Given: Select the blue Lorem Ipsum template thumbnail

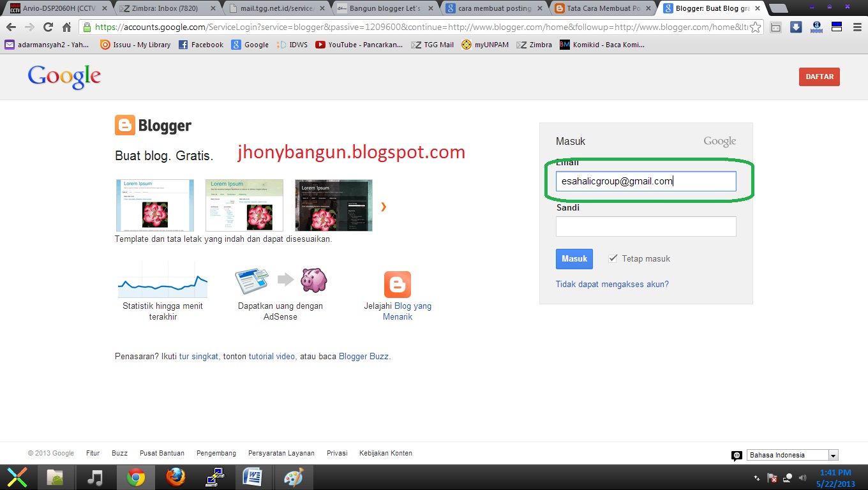Looking at the screenshot, I should click(x=155, y=205).
